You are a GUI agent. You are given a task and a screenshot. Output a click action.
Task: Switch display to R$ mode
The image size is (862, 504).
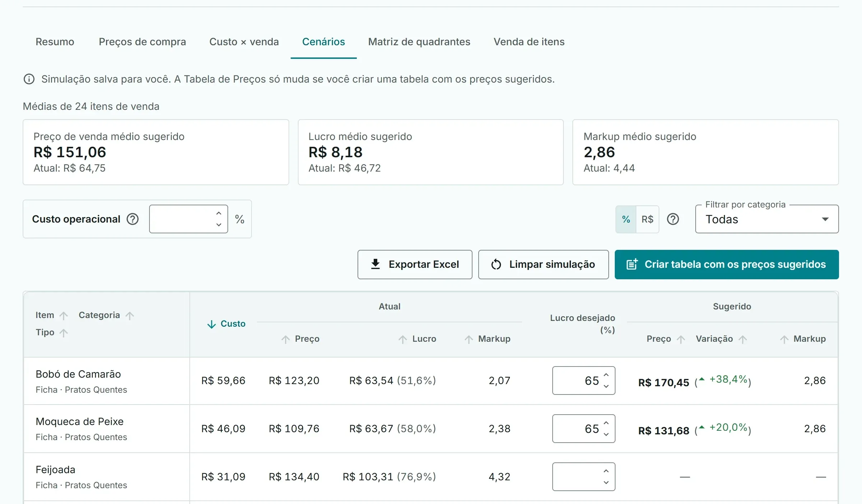click(x=647, y=219)
